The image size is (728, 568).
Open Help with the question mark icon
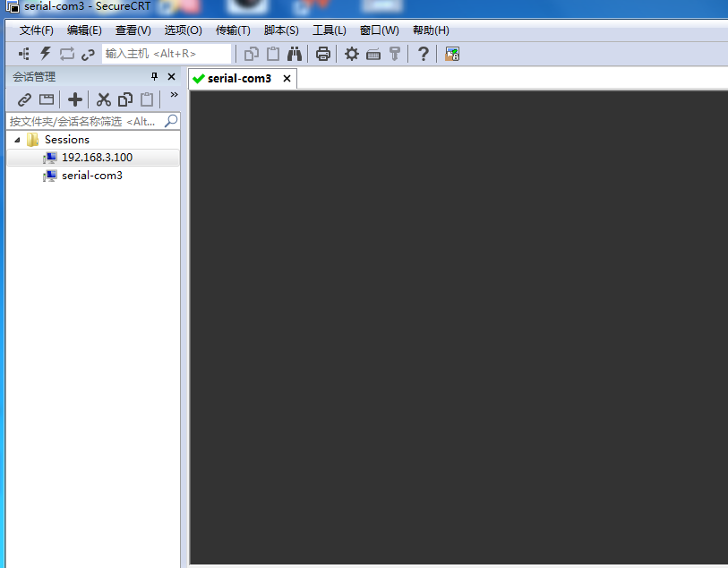(423, 54)
